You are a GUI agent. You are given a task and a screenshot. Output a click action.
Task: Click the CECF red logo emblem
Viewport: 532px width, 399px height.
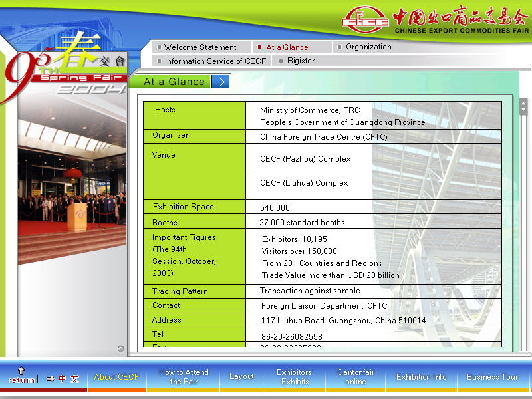pos(365,19)
